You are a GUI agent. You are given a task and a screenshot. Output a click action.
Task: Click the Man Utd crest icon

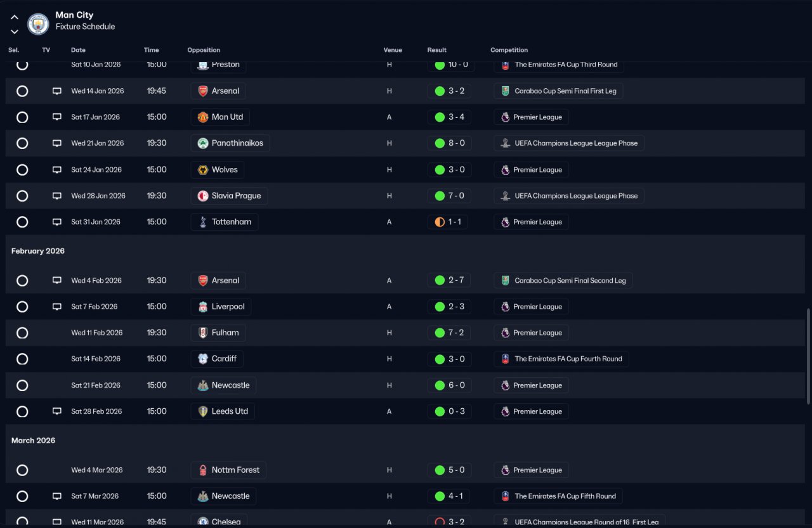203,117
